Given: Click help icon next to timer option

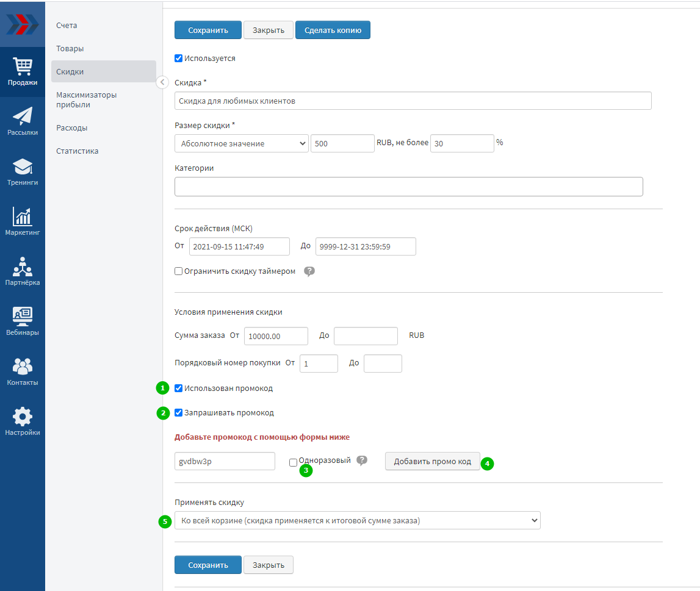Looking at the screenshot, I should (x=309, y=271).
